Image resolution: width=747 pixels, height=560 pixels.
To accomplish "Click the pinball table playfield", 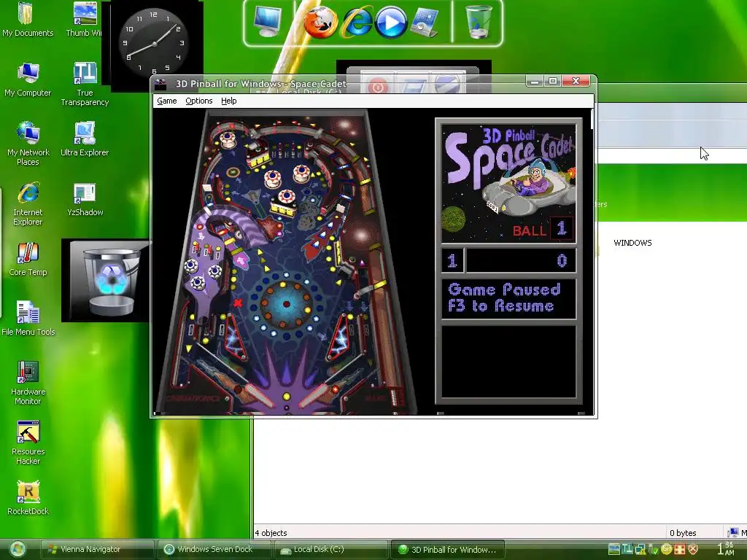I will click(287, 262).
